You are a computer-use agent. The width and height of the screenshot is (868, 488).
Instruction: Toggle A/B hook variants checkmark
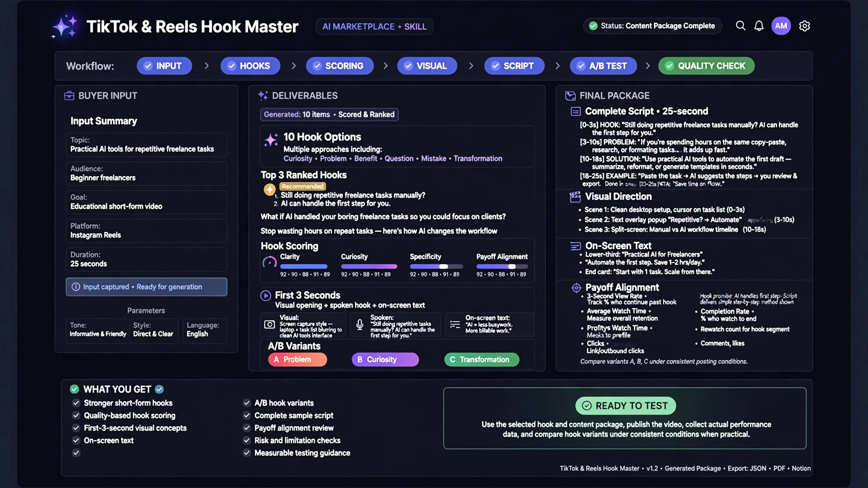click(x=247, y=403)
